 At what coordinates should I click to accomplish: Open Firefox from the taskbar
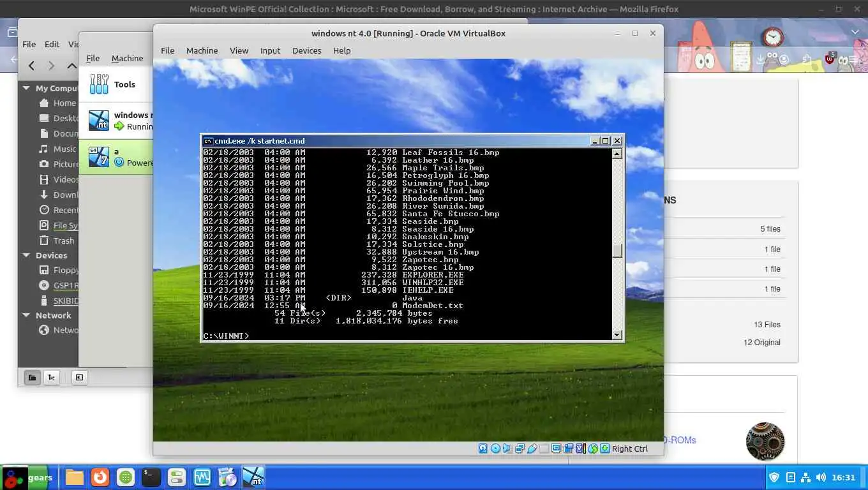pos(100,477)
